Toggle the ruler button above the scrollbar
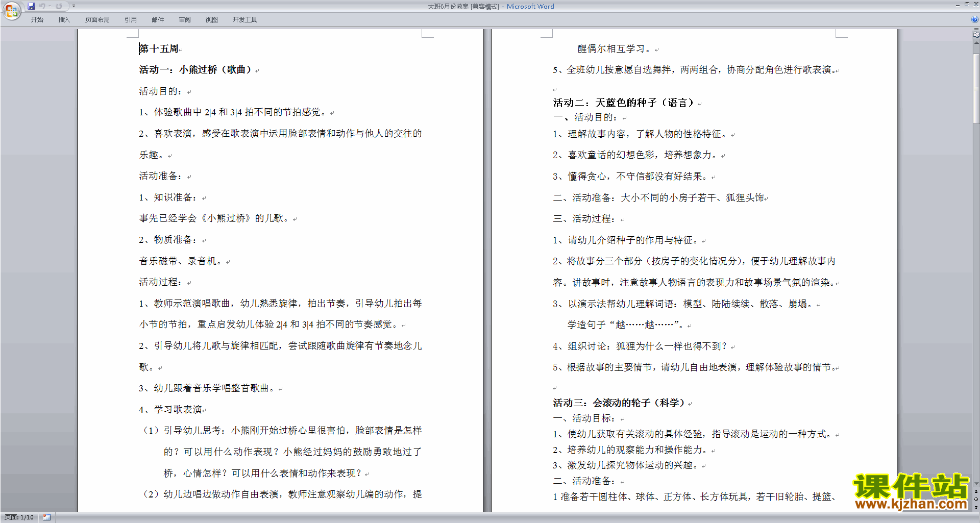The height and width of the screenshot is (523, 980). pyautogui.click(x=976, y=35)
